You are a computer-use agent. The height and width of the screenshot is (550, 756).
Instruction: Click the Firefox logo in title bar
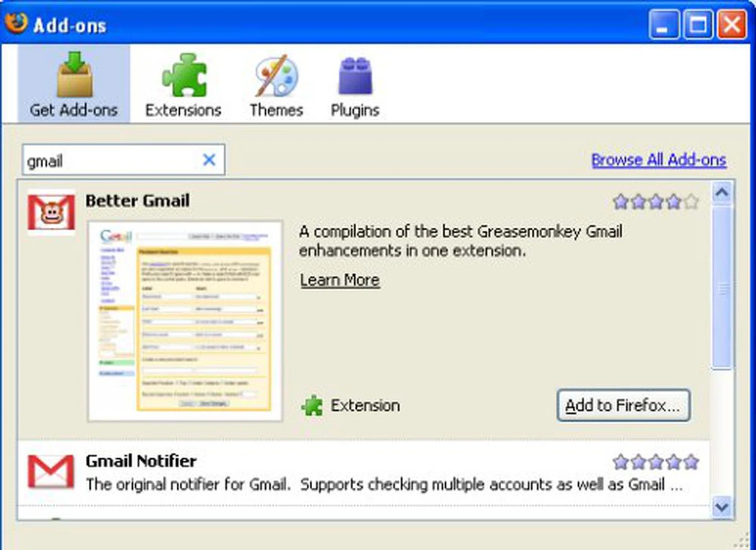pyautogui.click(x=17, y=23)
